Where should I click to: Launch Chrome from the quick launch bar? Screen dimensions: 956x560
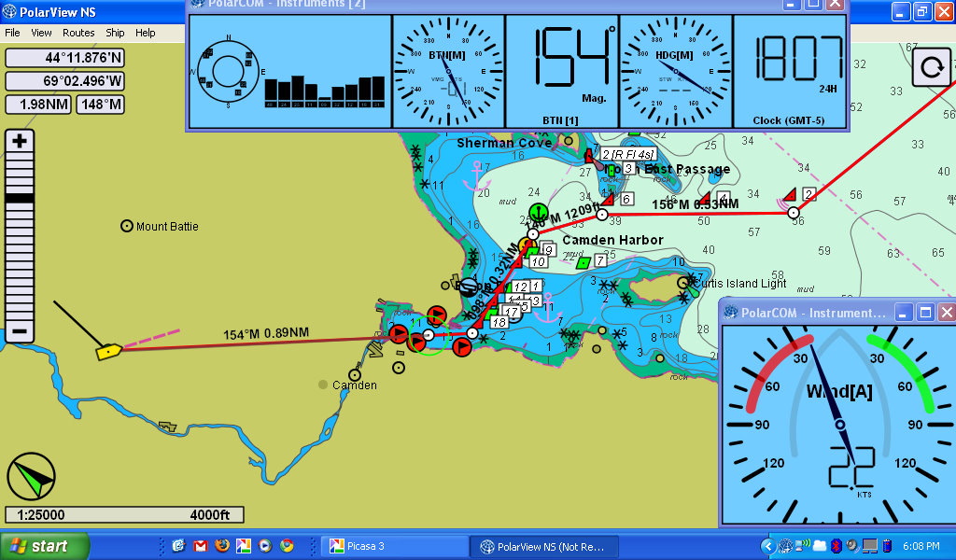[287, 546]
